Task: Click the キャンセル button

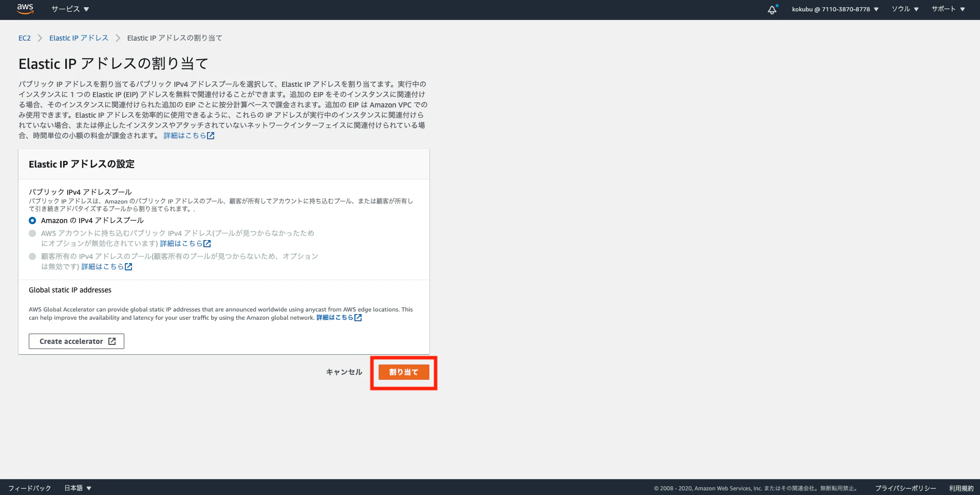Action: coord(344,372)
